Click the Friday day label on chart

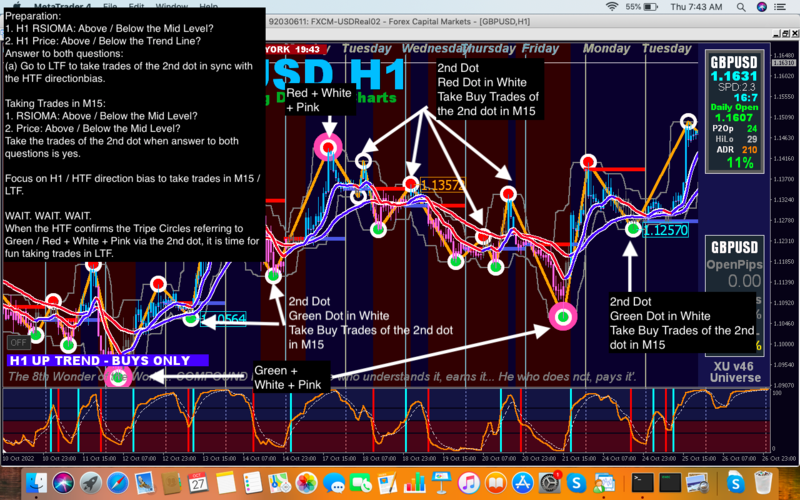[540, 48]
